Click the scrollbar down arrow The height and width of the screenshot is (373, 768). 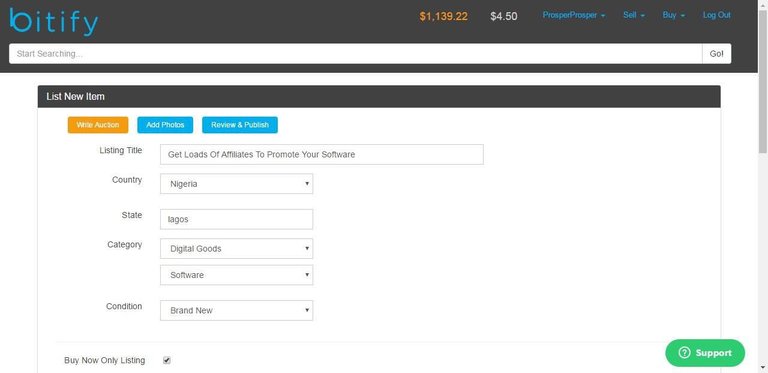tap(763, 368)
